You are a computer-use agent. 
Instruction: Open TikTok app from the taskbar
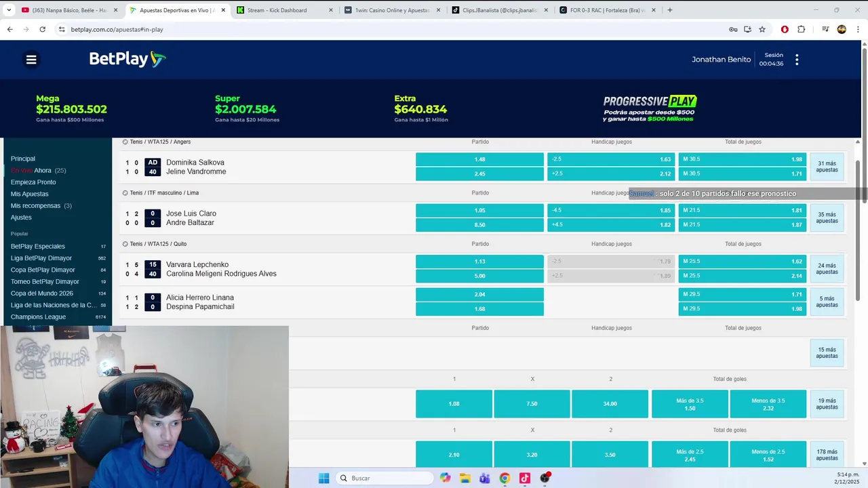525,478
